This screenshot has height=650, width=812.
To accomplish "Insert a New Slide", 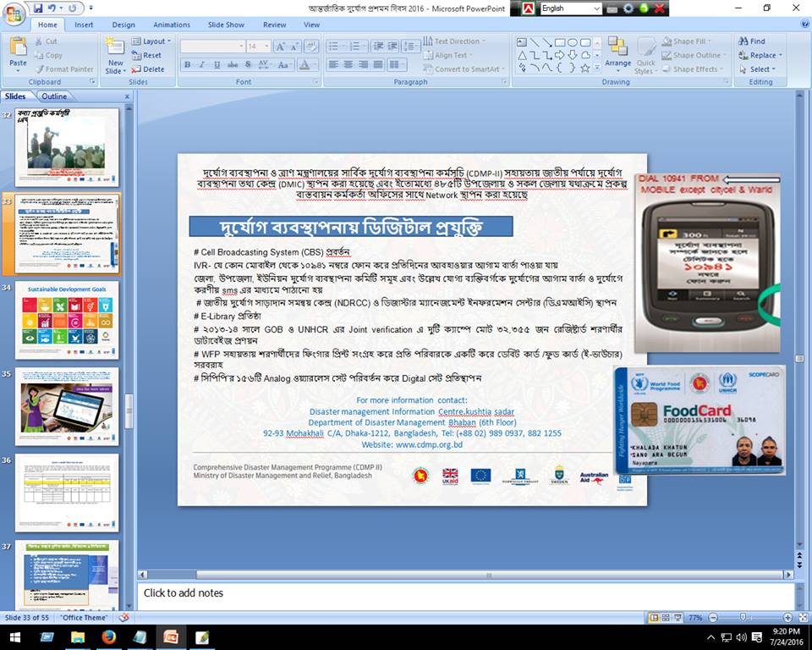I will [x=114, y=55].
